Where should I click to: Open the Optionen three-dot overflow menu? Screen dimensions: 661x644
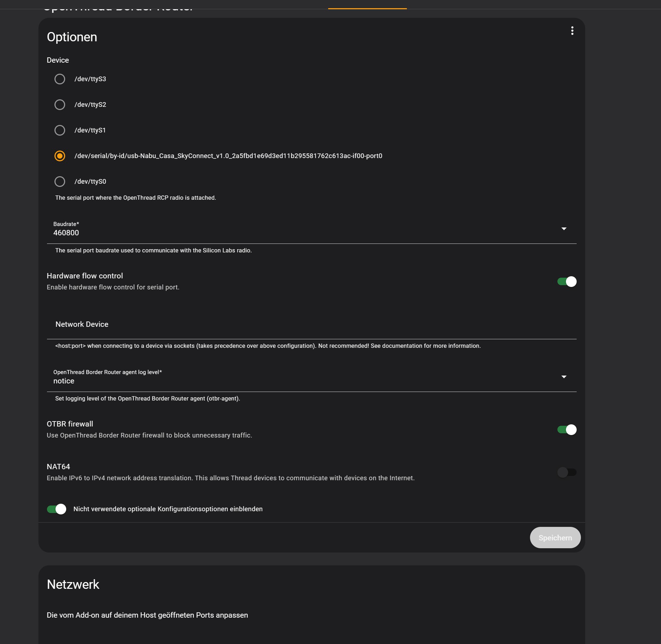pos(572,31)
